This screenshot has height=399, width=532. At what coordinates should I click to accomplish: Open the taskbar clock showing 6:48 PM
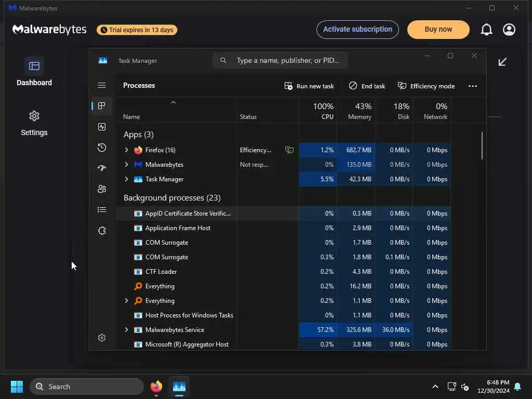tap(494, 387)
